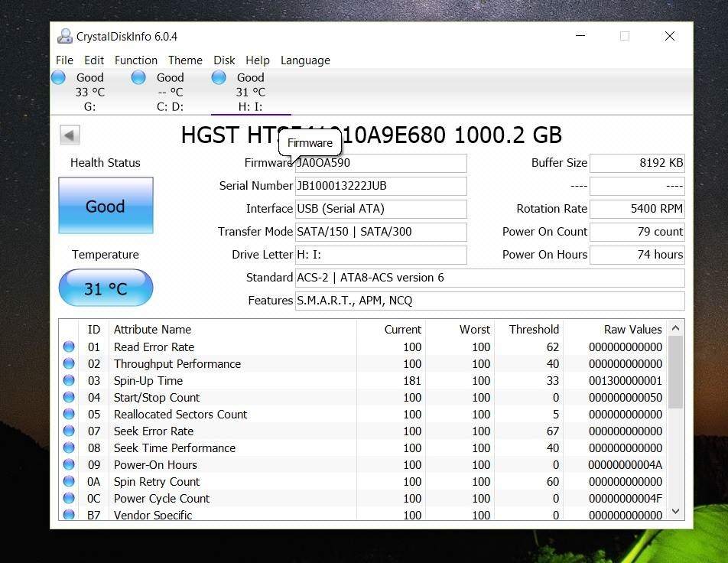Minimize the CrystalDiskInfo window
Screen dimensions: 728x563
(580, 36)
